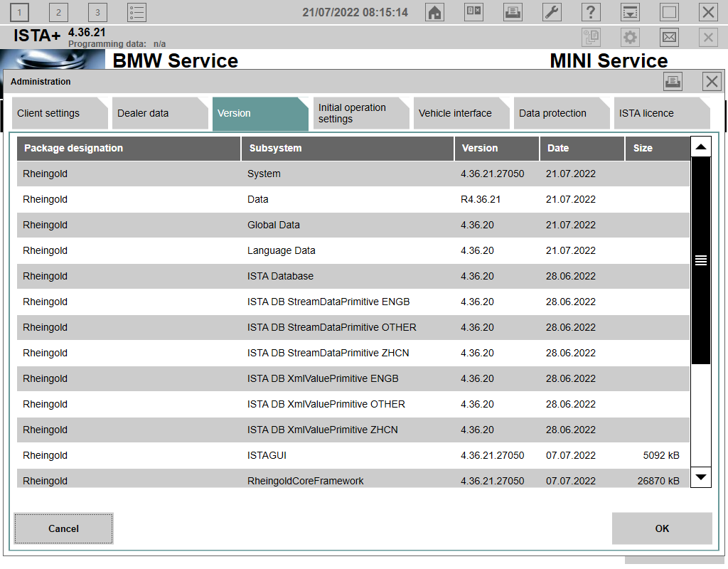Click the top bar date and time
This screenshot has width=728, height=569.
[x=355, y=13]
